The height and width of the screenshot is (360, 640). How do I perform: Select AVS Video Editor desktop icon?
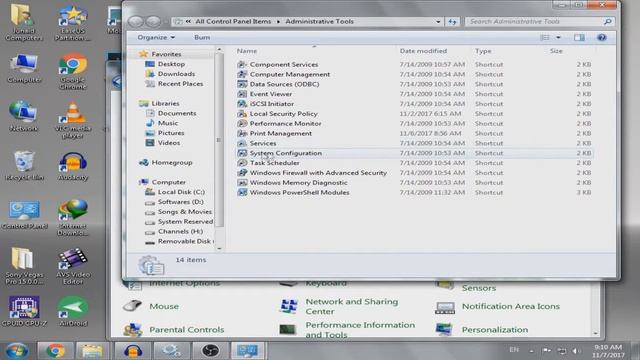pyautogui.click(x=73, y=267)
